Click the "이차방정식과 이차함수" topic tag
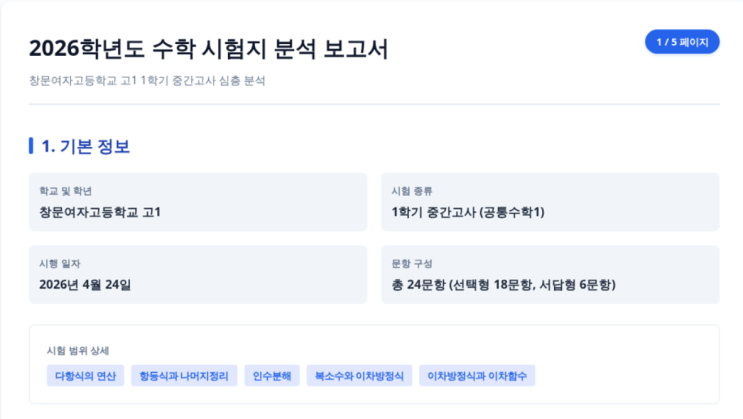This screenshot has width=743, height=419. 478,376
